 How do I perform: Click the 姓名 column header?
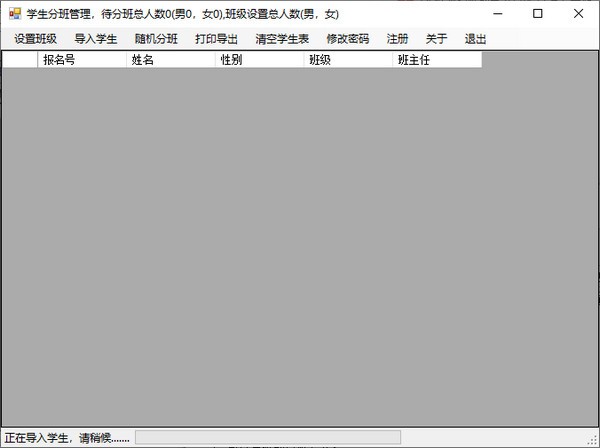coord(170,60)
